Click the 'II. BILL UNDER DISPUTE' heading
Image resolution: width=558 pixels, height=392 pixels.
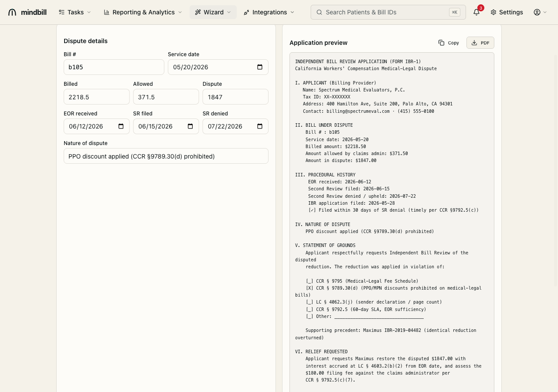(x=324, y=125)
